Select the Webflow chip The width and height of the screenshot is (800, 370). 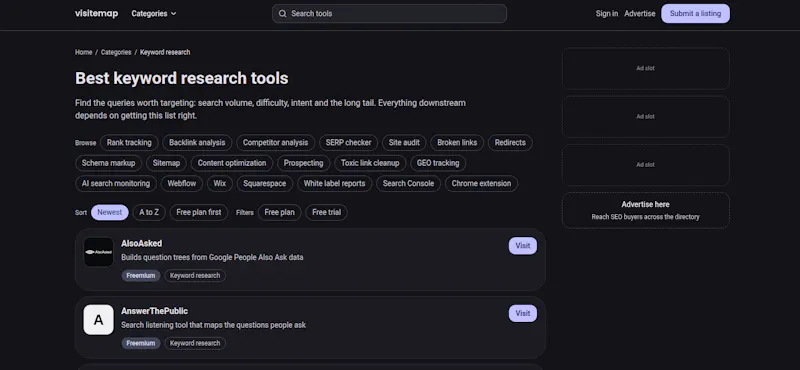tap(182, 184)
